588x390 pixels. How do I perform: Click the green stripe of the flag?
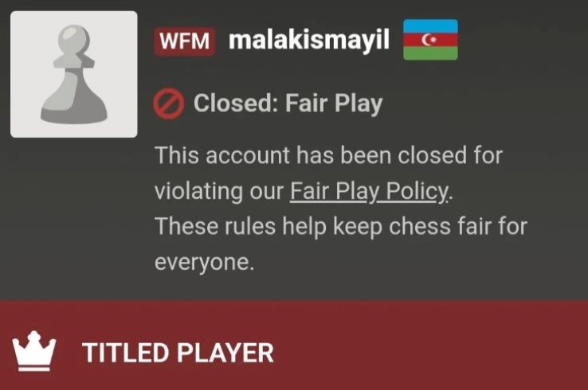(430, 53)
